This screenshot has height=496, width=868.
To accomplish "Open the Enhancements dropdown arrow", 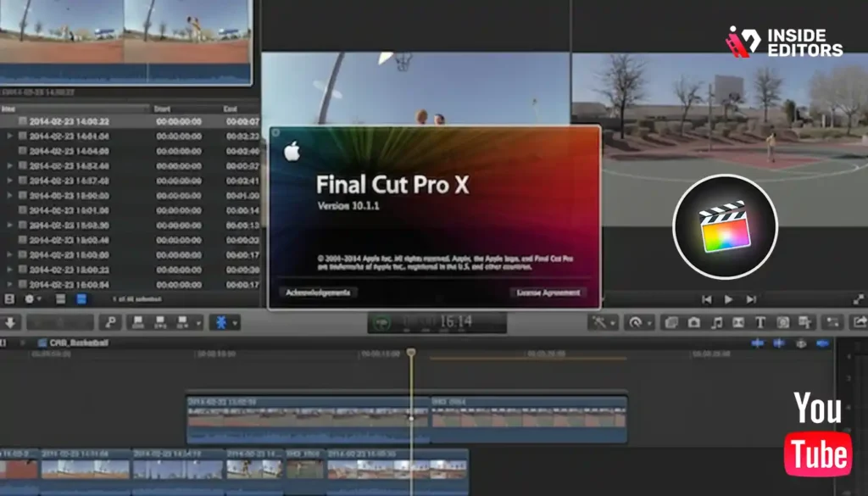I will [x=613, y=323].
